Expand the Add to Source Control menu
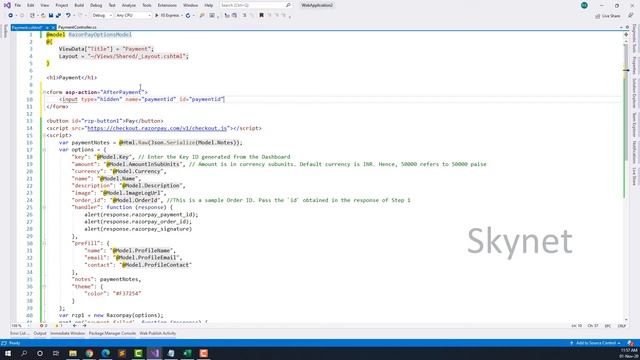 (x=596, y=343)
